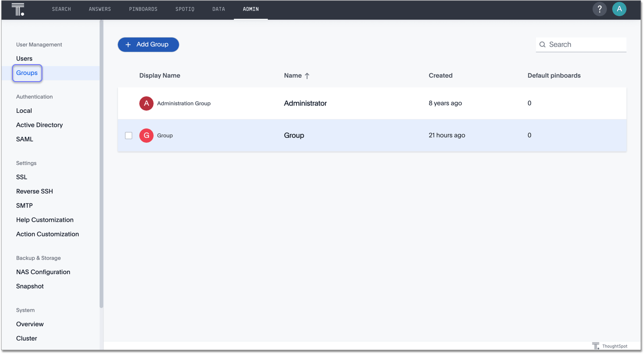Select the Users sidebar entry
This screenshot has width=644, height=354.
click(x=24, y=58)
